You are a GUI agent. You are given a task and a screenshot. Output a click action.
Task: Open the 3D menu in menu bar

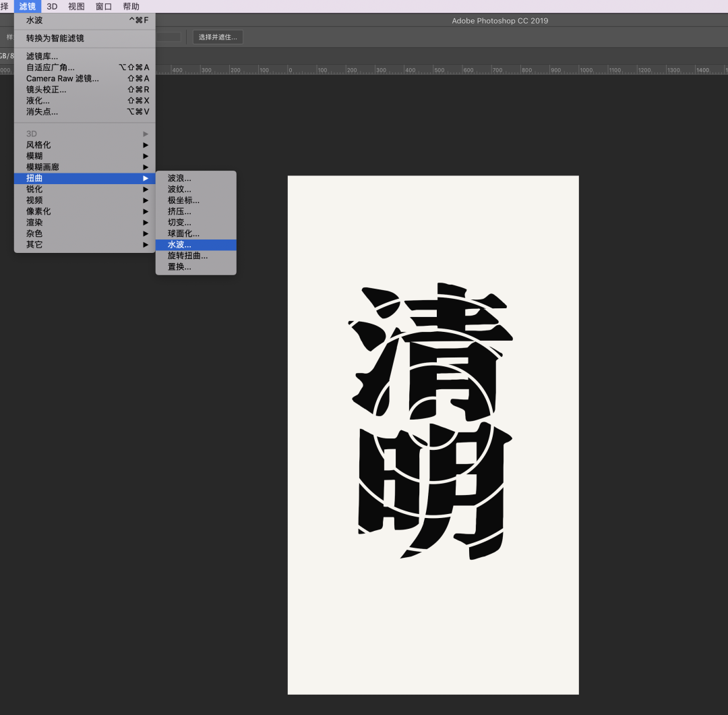[x=52, y=6]
